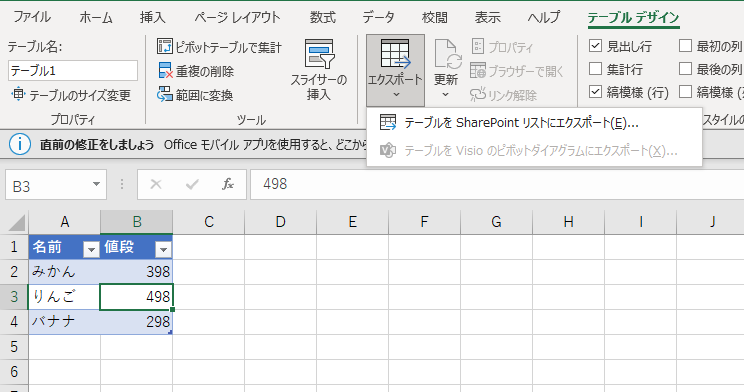
Task: Click the formula bar showing 498
Action: pyautogui.click(x=497, y=184)
